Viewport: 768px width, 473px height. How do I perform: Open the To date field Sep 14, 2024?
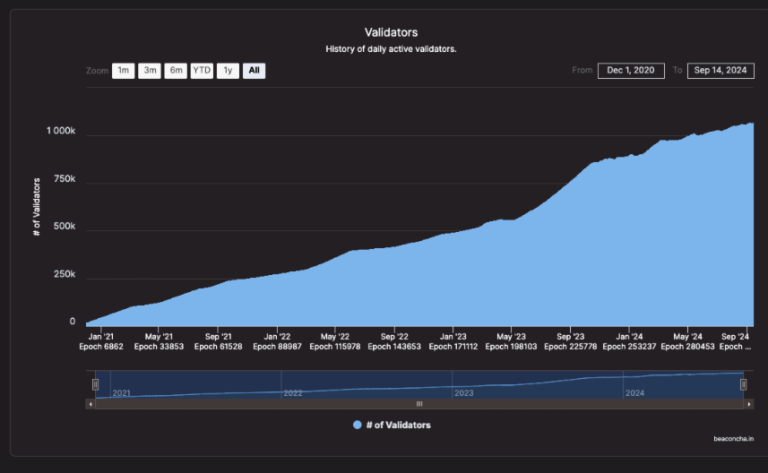point(720,70)
